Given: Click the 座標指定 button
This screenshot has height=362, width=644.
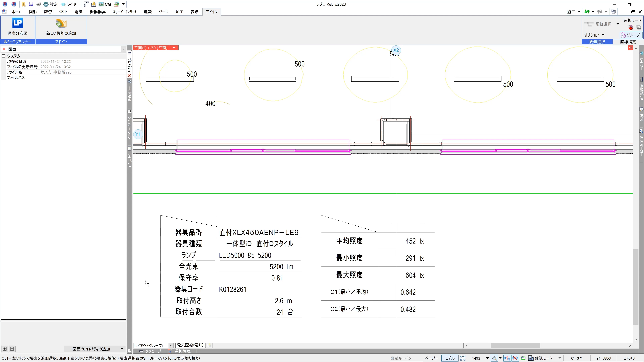Looking at the screenshot, I should coord(628,42).
